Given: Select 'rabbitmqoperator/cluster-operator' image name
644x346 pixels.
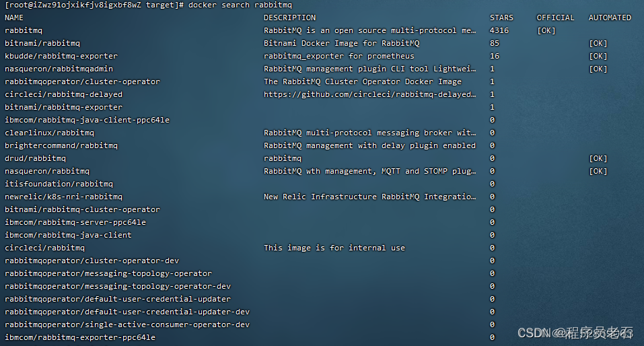Looking at the screenshot, I should (x=83, y=81).
